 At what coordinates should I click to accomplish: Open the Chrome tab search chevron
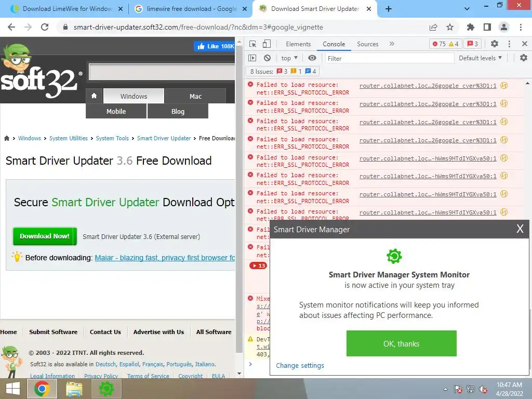point(467,9)
